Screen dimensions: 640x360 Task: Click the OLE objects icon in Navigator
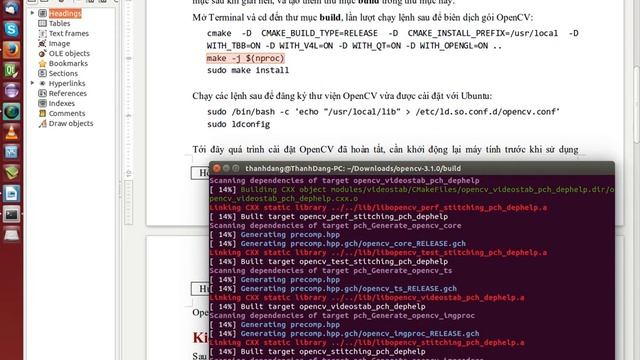[42, 53]
